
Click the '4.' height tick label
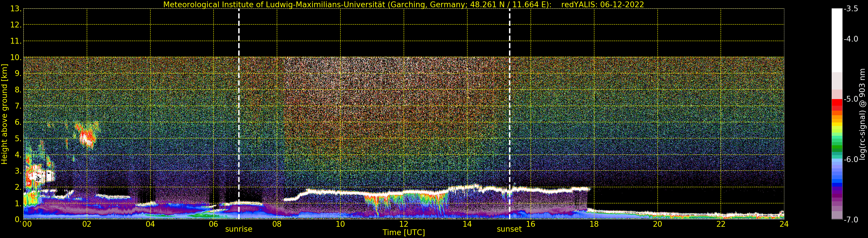coord(18,155)
